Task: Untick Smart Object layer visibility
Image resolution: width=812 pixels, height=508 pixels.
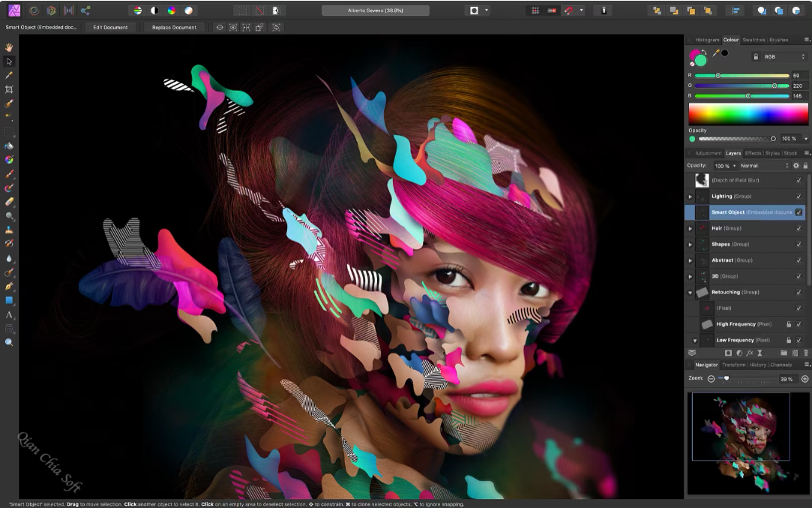Action: 799,212
